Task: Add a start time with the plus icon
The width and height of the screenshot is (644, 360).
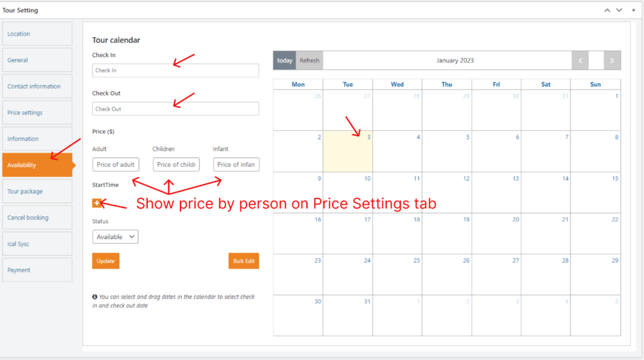Action: coord(97,203)
